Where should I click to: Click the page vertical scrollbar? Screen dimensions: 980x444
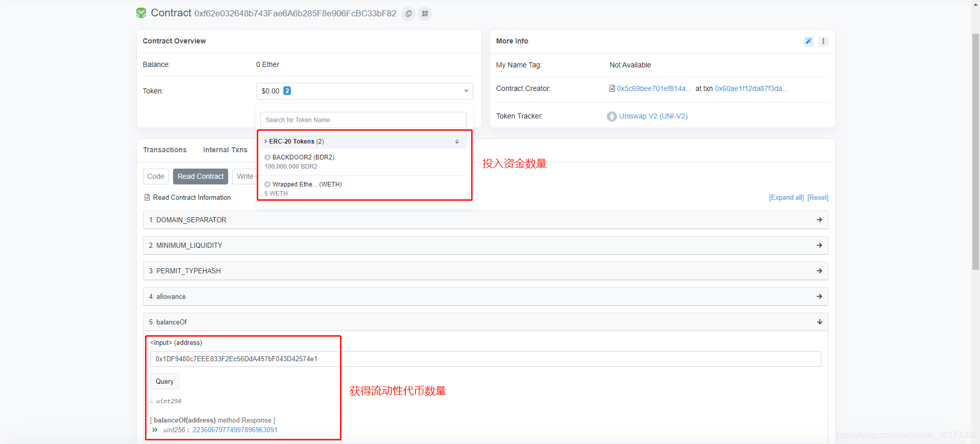(975, 152)
